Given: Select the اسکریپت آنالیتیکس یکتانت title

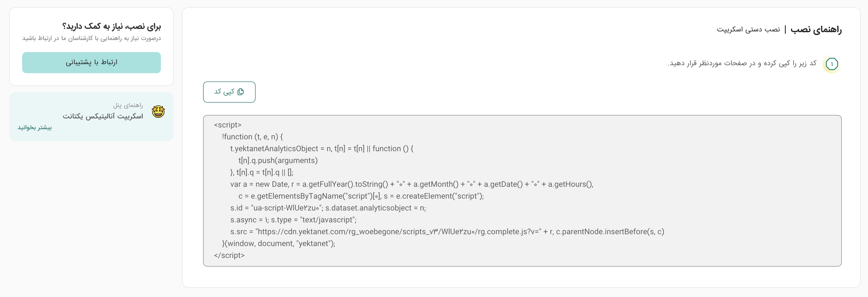Looking at the screenshot, I should click(x=103, y=116).
